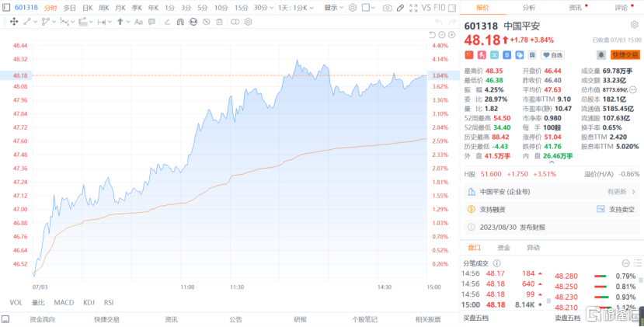Image resolution: width=644 pixels, height=327 pixels.
Task: Toggle the VOL indicator below chart
Action: 16,302
